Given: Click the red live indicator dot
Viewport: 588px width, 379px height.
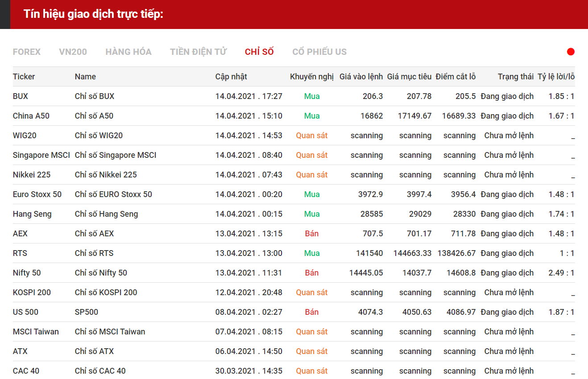Looking at the screenshot, I should pos(571,52).
